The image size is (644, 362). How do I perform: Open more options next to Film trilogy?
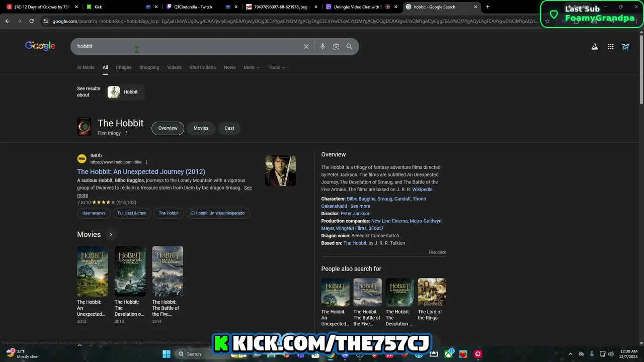(x=126, y=133)
